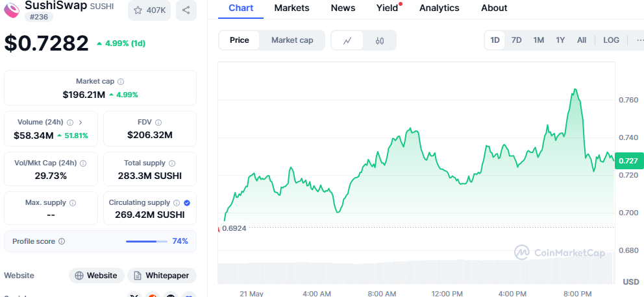Open the Whitepaper link
The width and height of the screenshot is (644, 297).
pos(162,276)
